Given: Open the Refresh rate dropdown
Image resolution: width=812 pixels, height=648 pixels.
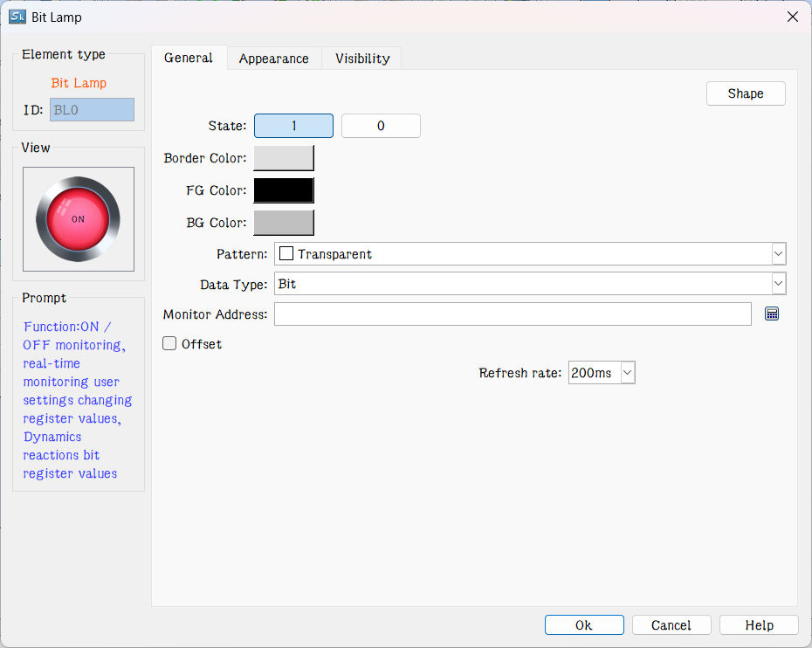Looking at the screenshot, I should [626, 372].
